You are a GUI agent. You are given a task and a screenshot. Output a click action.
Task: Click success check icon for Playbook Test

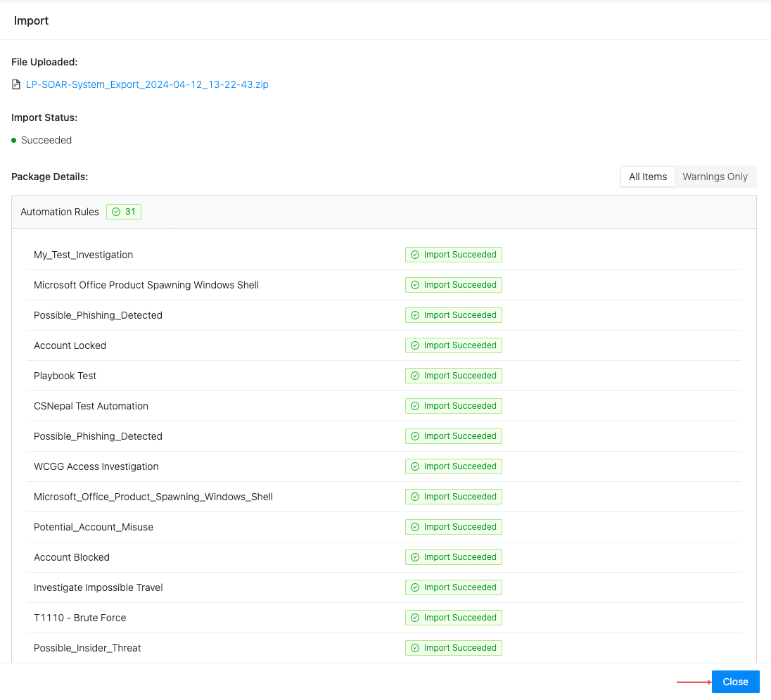[415, 376]
